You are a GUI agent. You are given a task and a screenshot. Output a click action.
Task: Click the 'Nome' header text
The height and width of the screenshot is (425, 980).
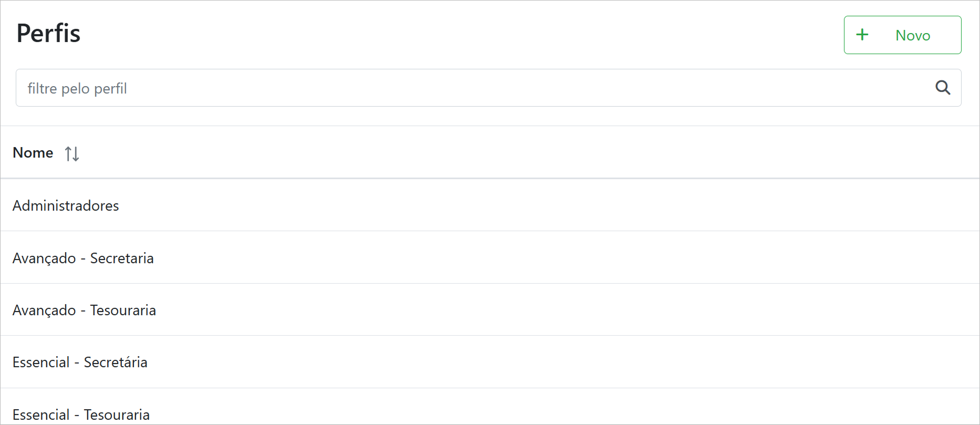pos(33,152)
